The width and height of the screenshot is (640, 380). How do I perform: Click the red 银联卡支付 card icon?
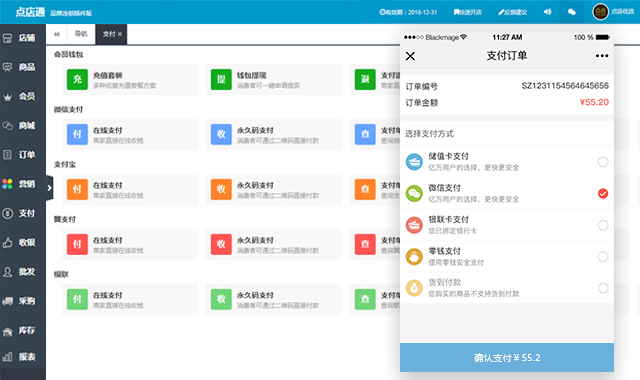[x=414, y=225]
